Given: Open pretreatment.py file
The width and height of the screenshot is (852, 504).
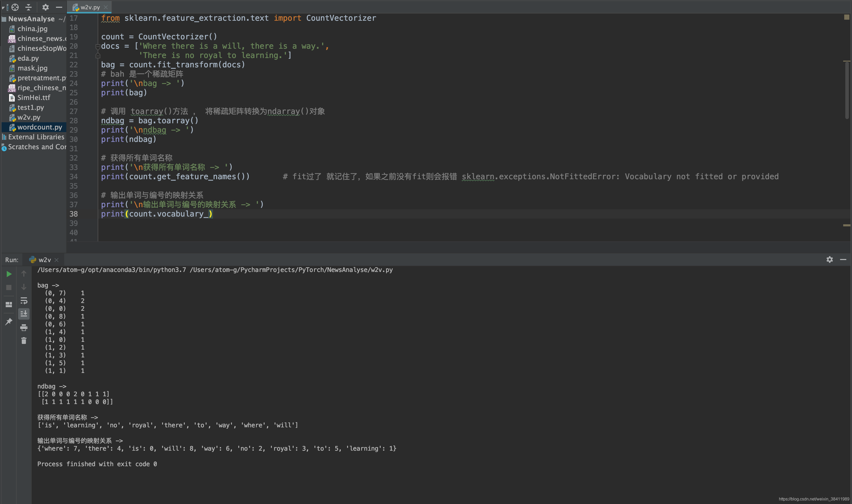Looking at the screenshot, I should pyautogui.click(x=37, y=78).
